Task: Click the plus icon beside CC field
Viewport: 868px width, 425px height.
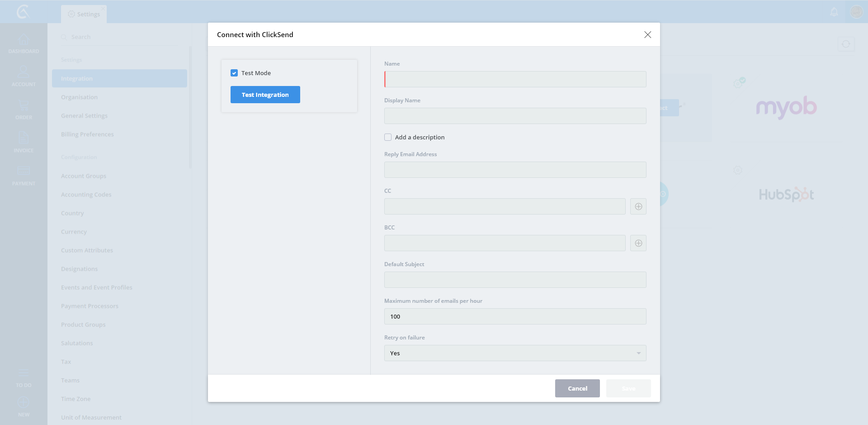Action: (638, 206)
